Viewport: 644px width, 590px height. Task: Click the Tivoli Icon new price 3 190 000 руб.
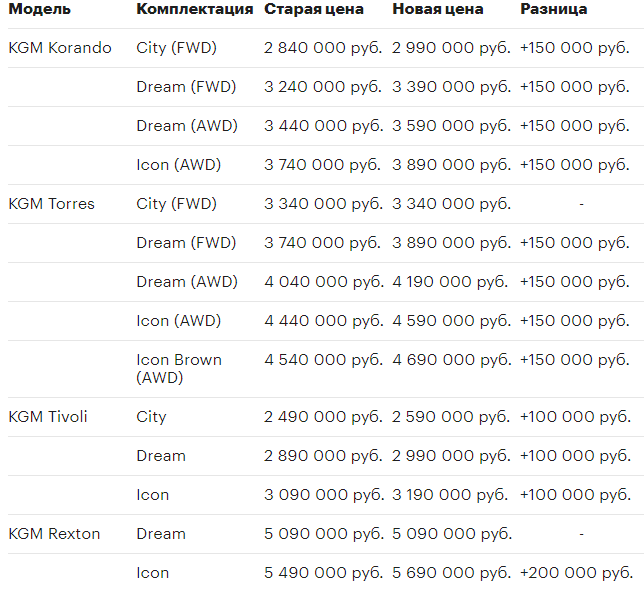point(451,495)
